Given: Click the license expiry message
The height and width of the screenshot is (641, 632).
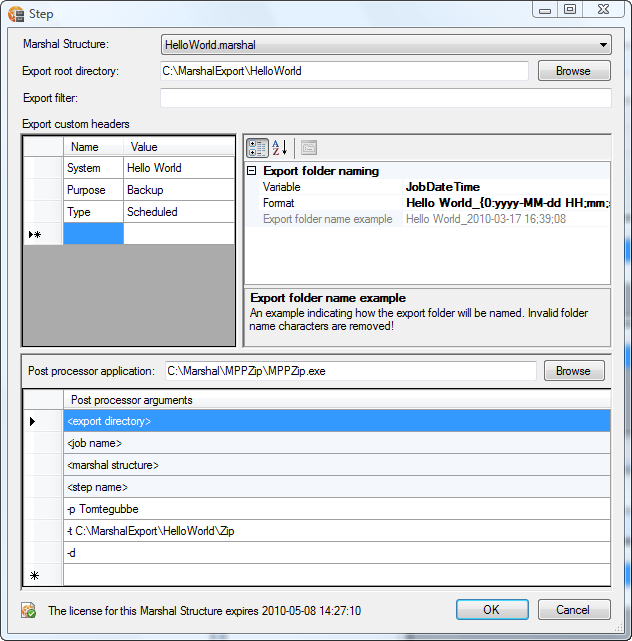Looking at the screenshot, I should coord(204,611).
